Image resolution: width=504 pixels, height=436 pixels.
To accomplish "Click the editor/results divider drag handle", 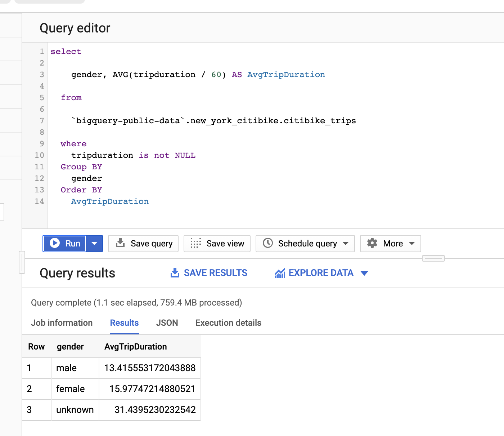I will pyautogui.click(x=433, y=258).
